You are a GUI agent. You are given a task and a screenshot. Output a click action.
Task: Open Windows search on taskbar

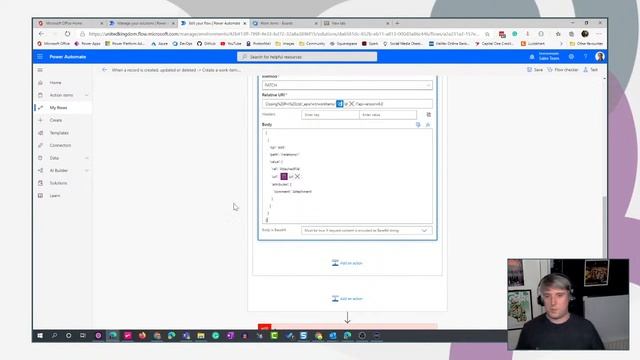pyautogui.click(x=54, y=336)
